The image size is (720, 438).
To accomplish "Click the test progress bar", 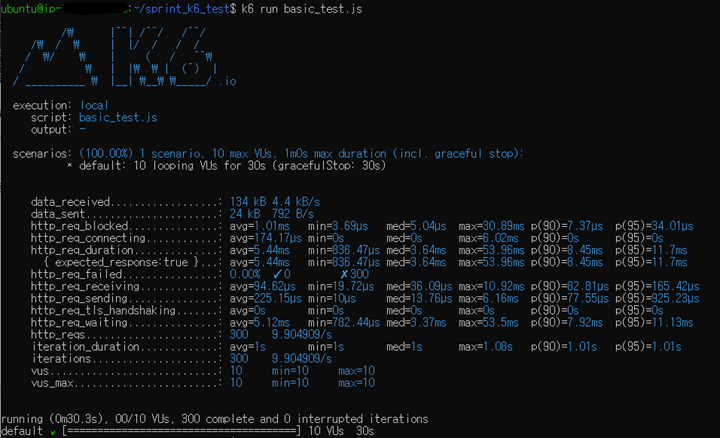I will point(181,431).
